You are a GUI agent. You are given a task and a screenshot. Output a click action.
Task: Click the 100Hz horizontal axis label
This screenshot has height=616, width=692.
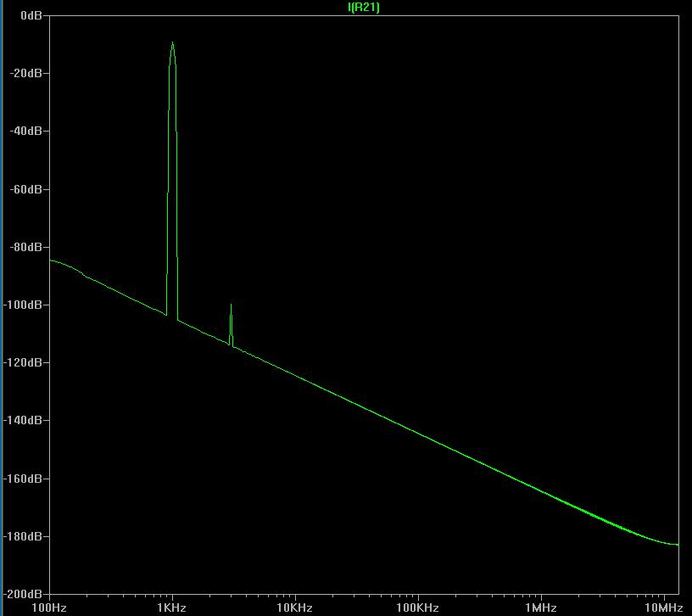point(49,608)
